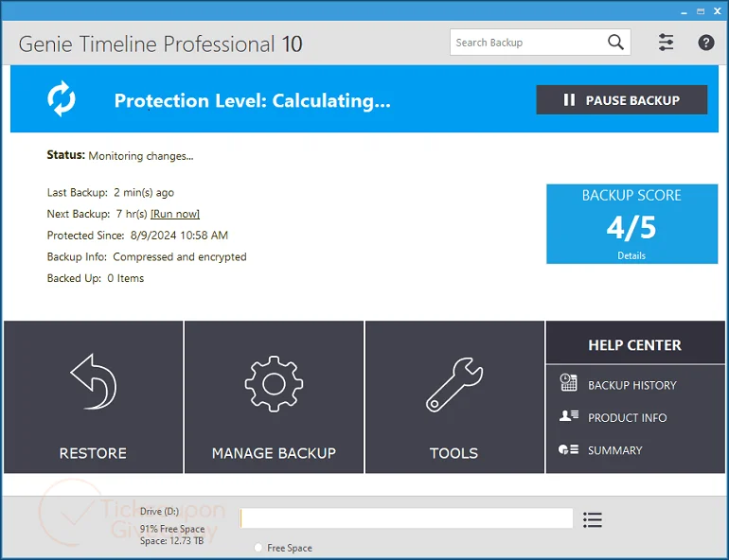The image size is (729, 560).
Task: Click the Manage Backup gear icon
Action: coord(274,383)
